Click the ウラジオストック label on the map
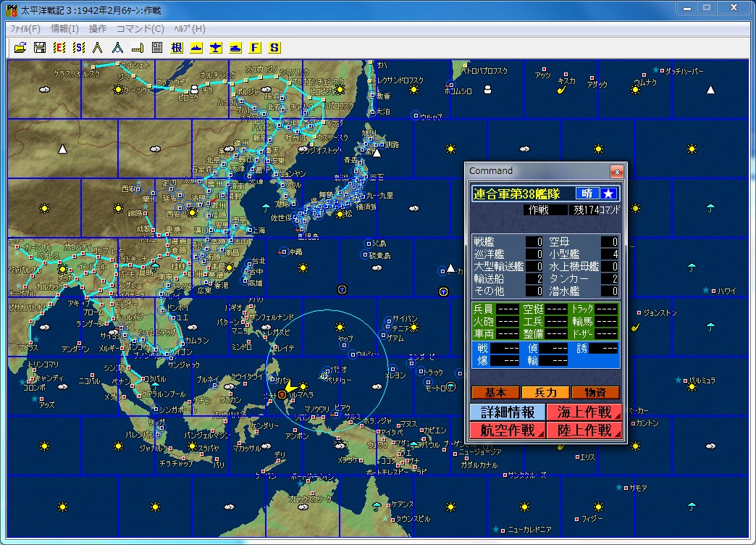The width and height of the screenshot is (756, 545). tap(322, 150)
